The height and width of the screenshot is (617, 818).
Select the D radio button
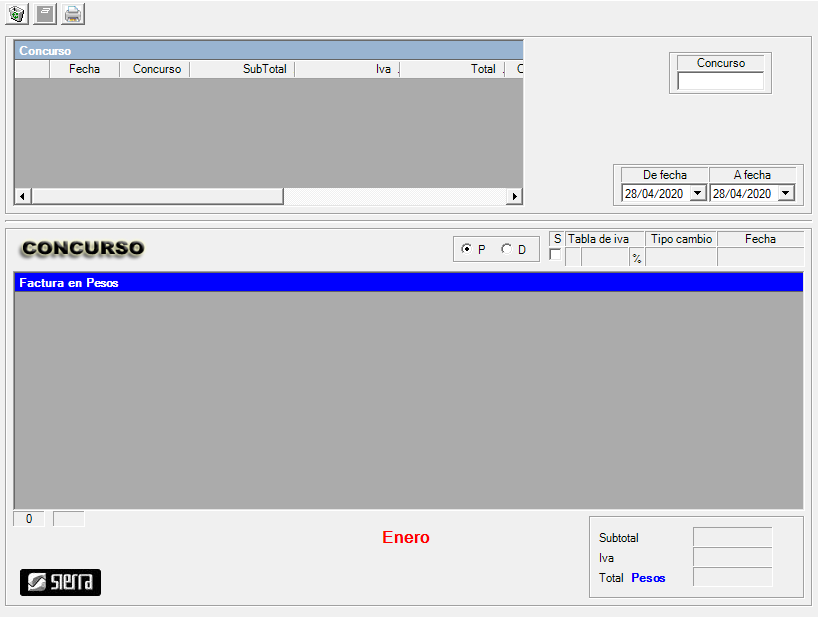507,249
